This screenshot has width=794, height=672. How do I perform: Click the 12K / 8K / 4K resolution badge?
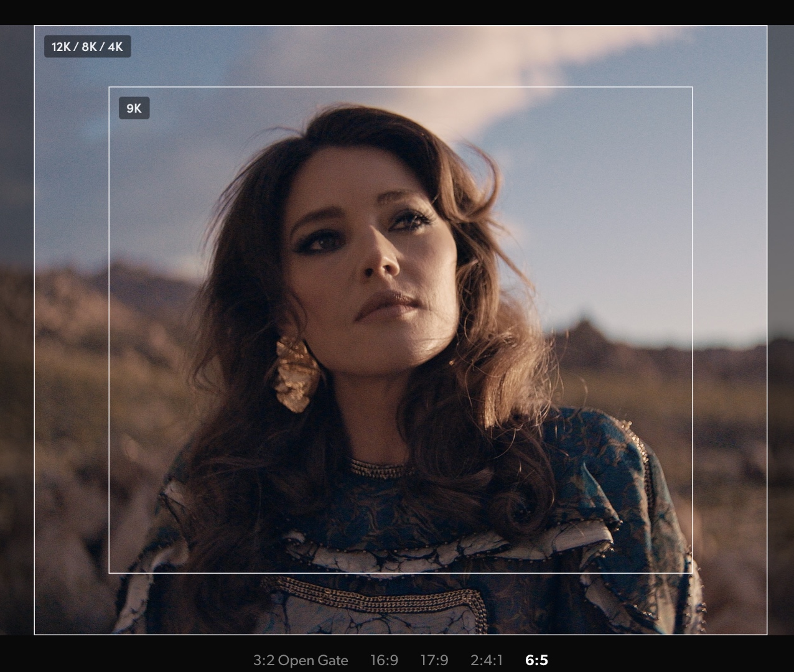click(x=87, y=47)
